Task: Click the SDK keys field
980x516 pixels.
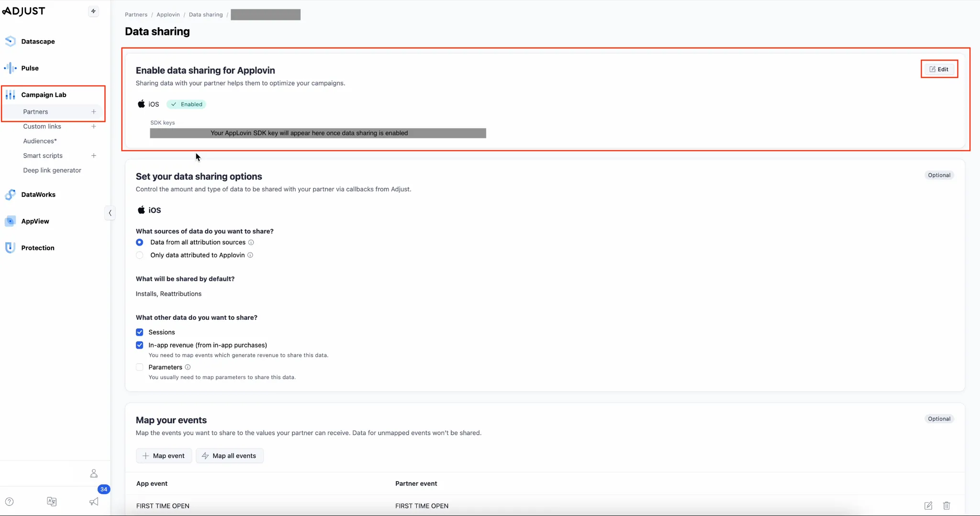Action: [318, 133]
